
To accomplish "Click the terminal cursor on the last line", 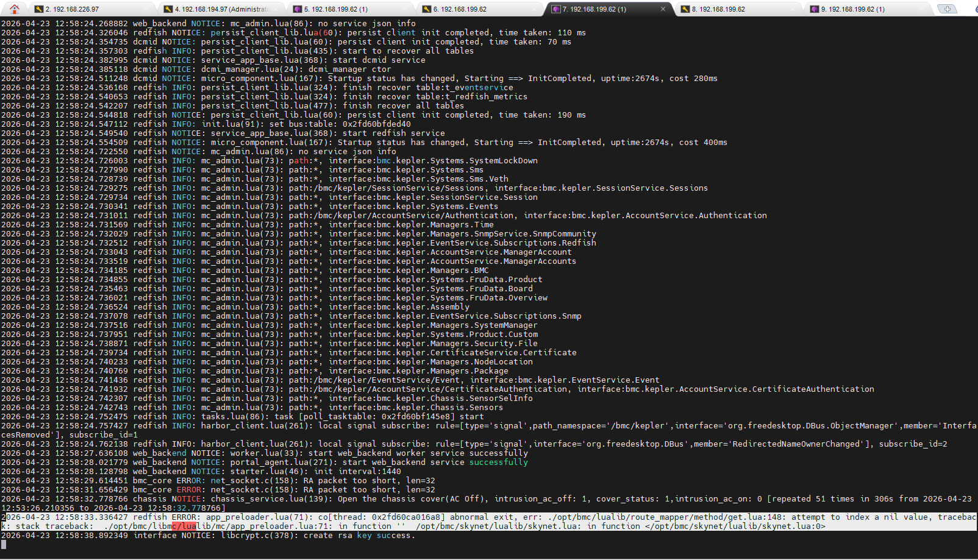I will (4, 545).
